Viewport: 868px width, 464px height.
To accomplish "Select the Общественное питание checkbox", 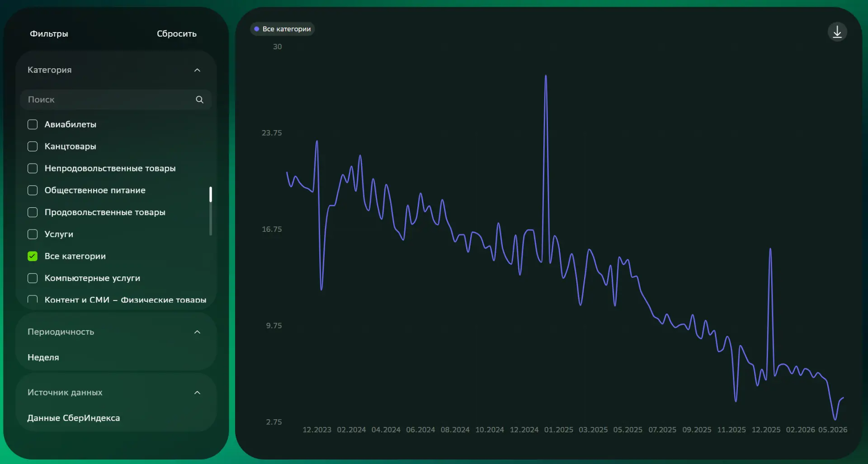I will click(x=33, y=190).
